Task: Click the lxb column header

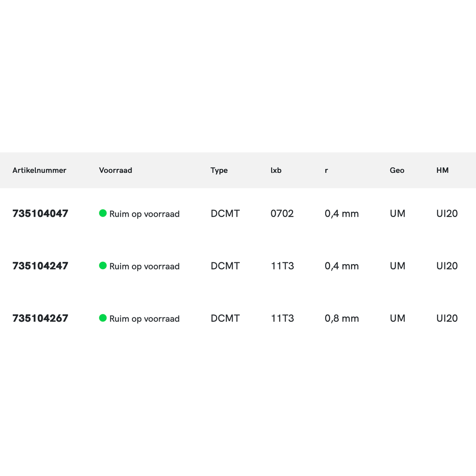Action: (x=276, y=170)
